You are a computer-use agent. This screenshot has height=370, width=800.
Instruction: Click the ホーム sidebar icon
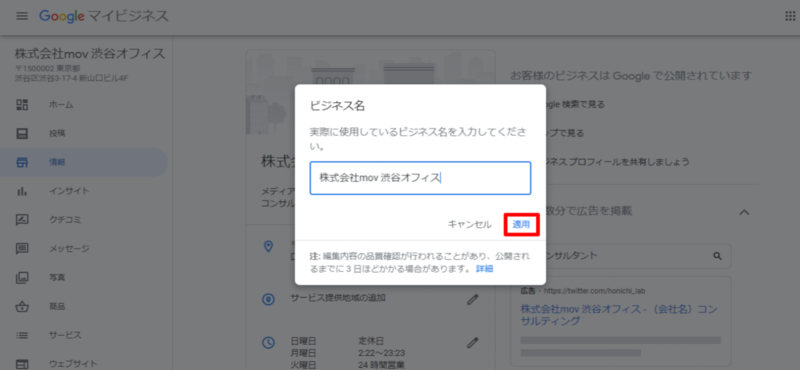[22, 105]
